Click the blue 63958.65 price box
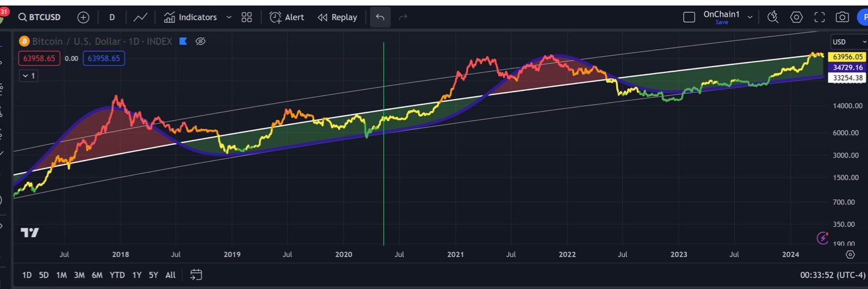 104,58
